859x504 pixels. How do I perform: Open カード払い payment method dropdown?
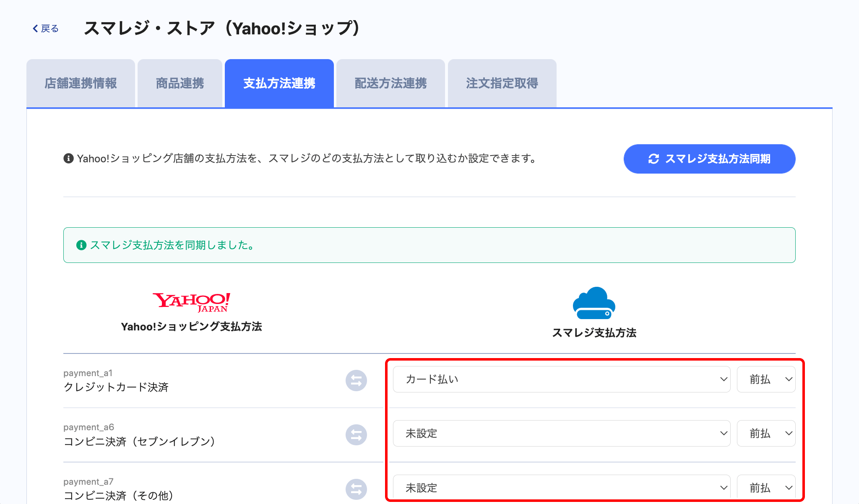tap(562, 379)
